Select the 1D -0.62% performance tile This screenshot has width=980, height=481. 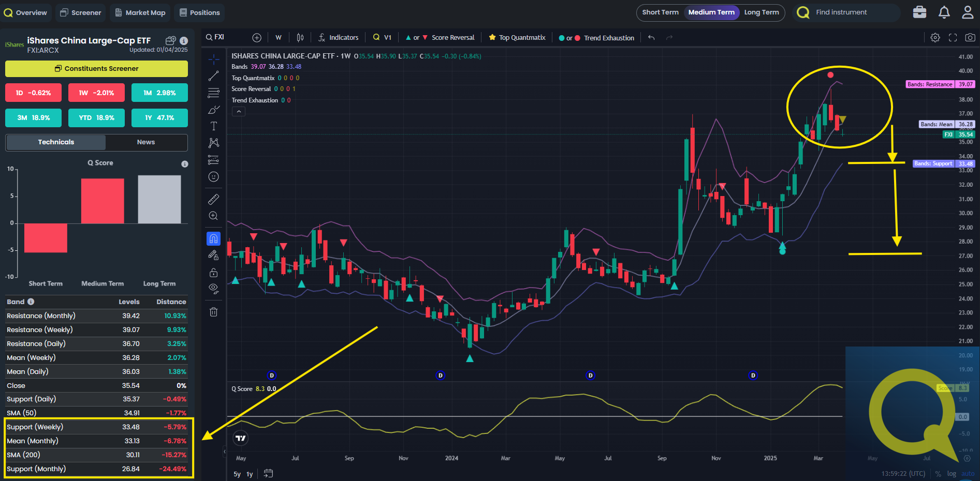pos(34,93)
